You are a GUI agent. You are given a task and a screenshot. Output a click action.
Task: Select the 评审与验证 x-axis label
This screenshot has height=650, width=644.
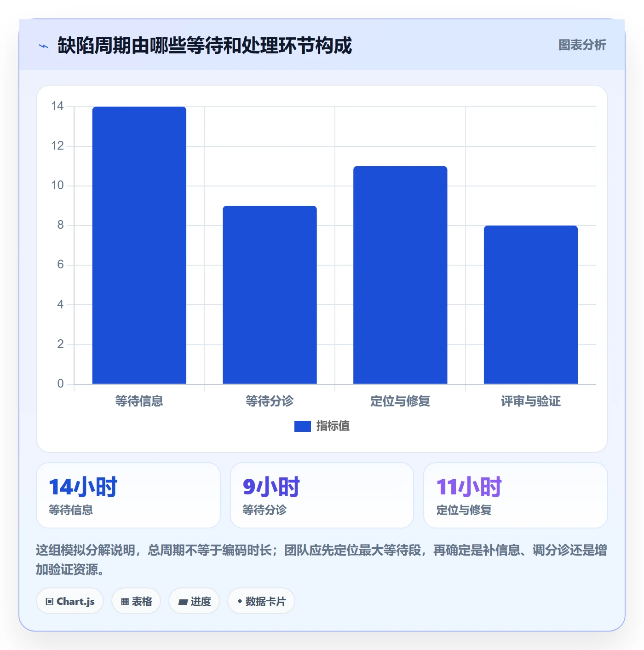531,401
